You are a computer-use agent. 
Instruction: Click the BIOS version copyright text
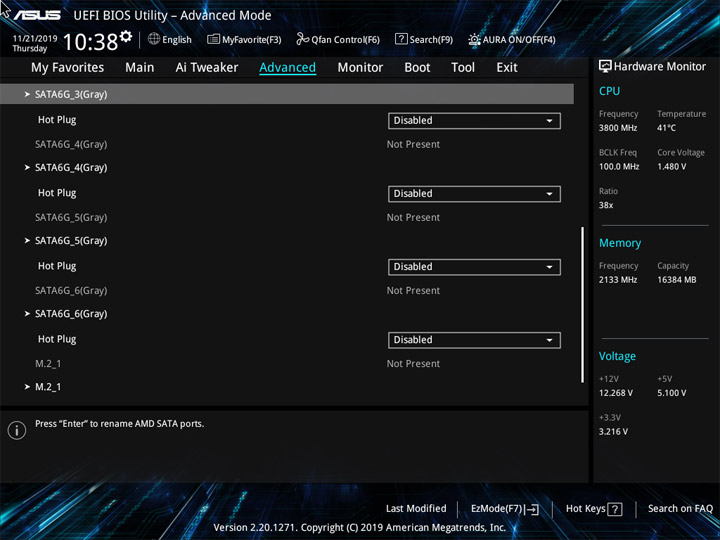360,527
